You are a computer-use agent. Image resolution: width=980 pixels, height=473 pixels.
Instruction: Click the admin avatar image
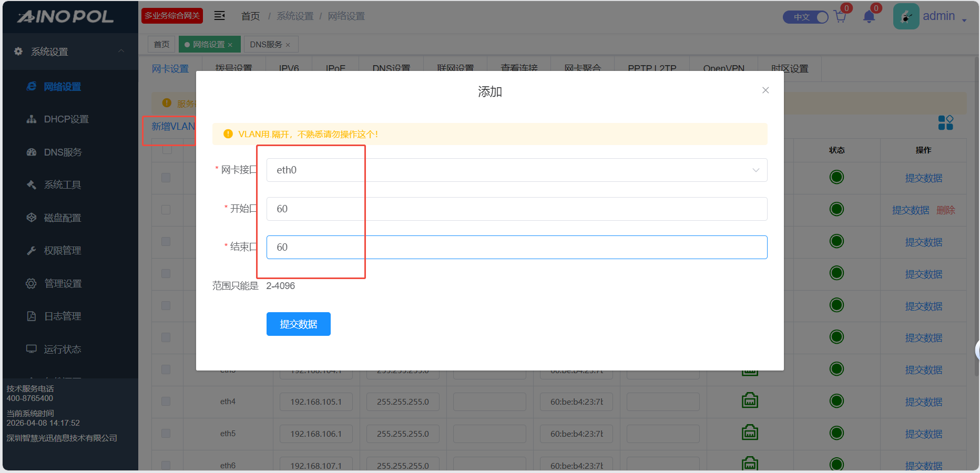(906, 17)
